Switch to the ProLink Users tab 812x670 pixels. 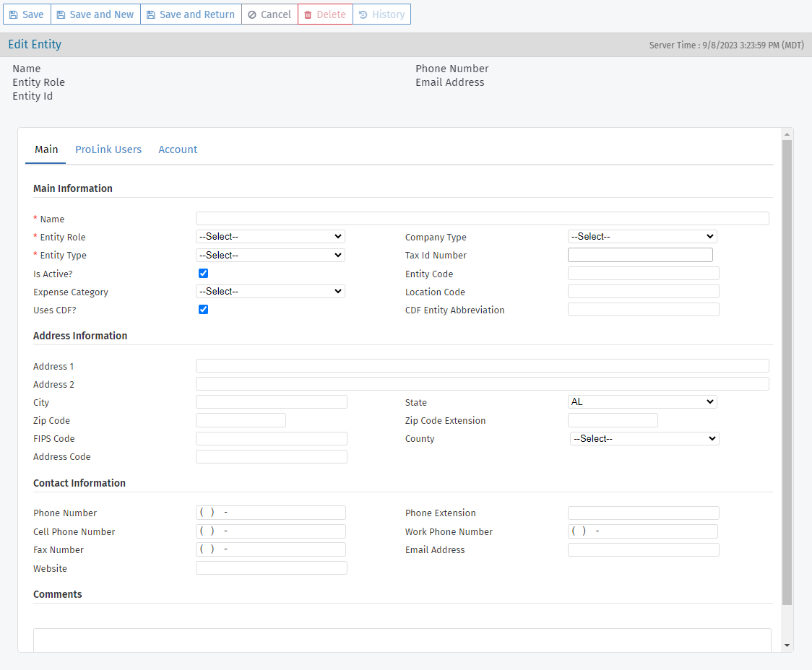(108, 149)
